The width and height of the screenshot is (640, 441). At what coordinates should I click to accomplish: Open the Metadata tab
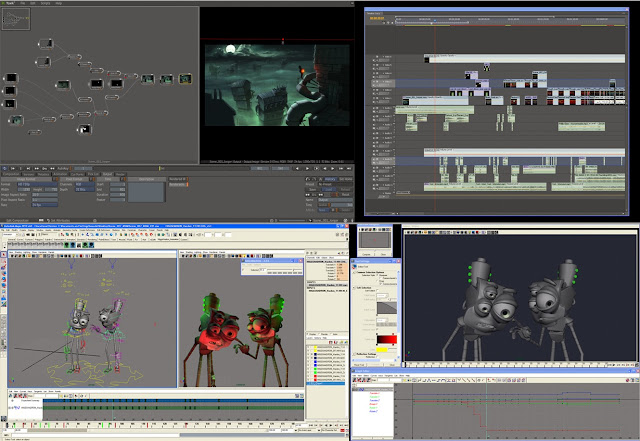point(44,174)
